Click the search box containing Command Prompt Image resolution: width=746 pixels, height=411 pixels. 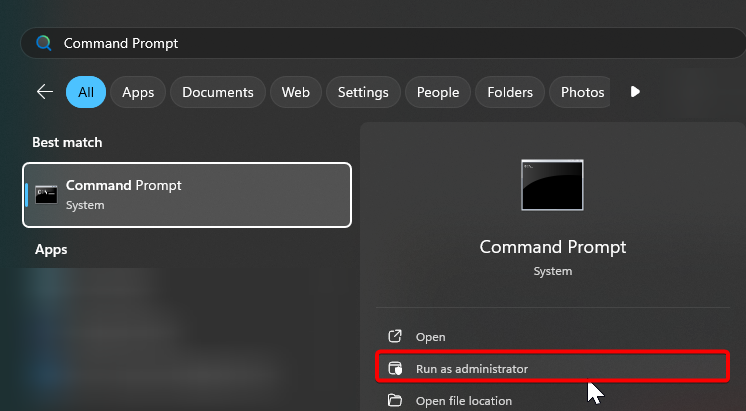point(383,43)
